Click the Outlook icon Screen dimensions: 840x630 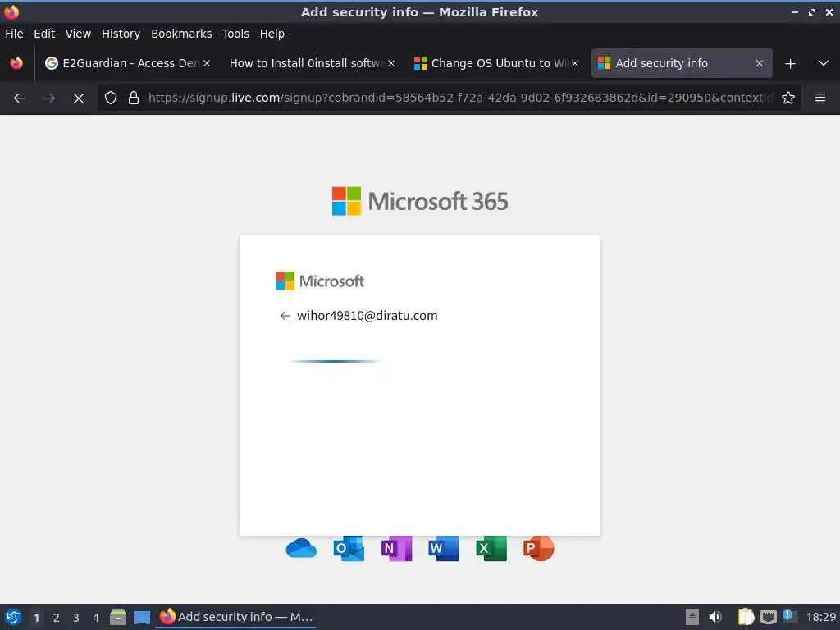tap(349, 548)
